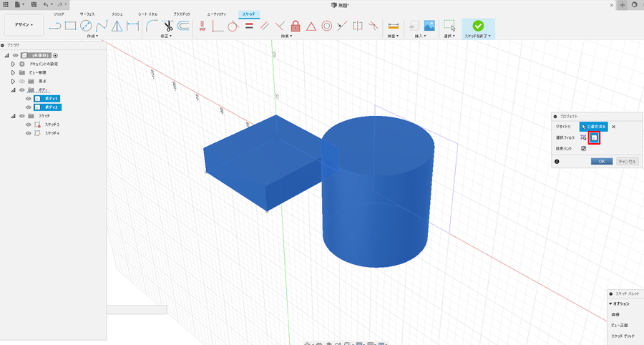Expand the ビュー管理 tree node
644x345 pixels.
tap(13, 73)
